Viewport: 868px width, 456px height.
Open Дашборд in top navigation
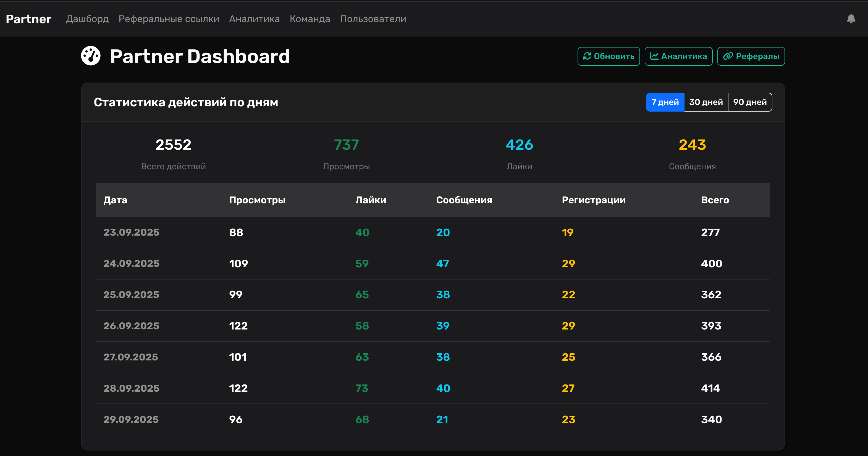click(87, 19)
